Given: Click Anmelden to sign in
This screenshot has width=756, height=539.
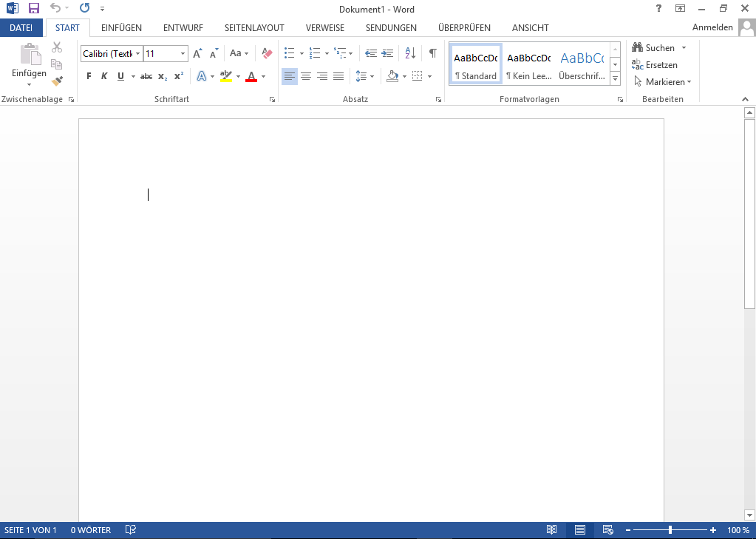Looking at the screenshot, I should coord(712,27).
